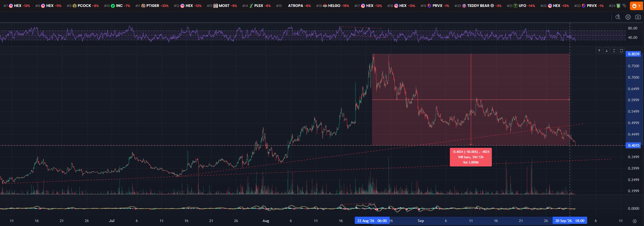The image size is (644, 226).
Task: Move pane down with arrow icon
Action: 607,51
